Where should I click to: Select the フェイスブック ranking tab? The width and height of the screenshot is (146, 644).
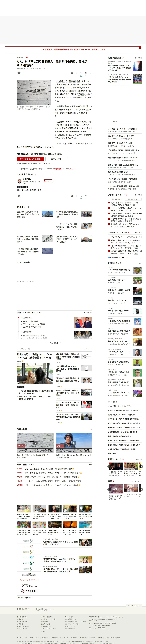(117, 237)
